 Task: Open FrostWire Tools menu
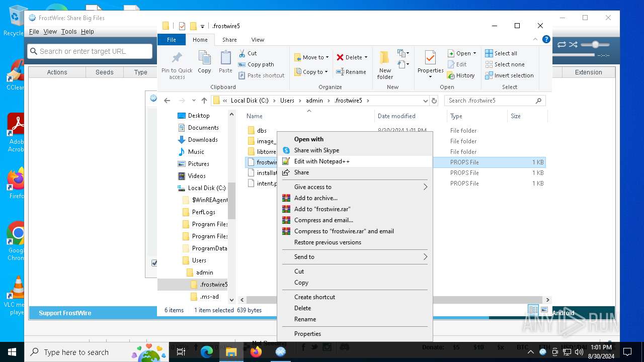tap(69, 31)
